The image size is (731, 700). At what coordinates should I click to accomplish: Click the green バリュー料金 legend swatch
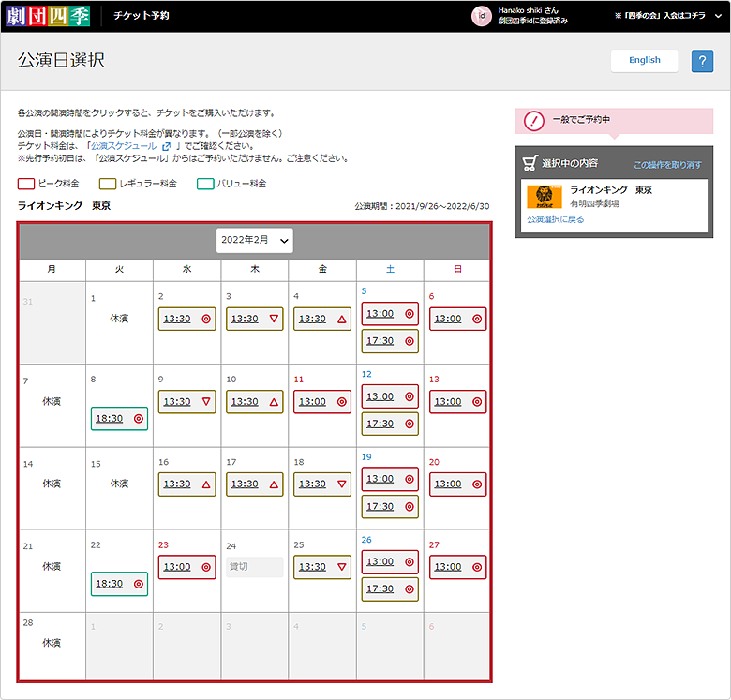pos(205,184)
